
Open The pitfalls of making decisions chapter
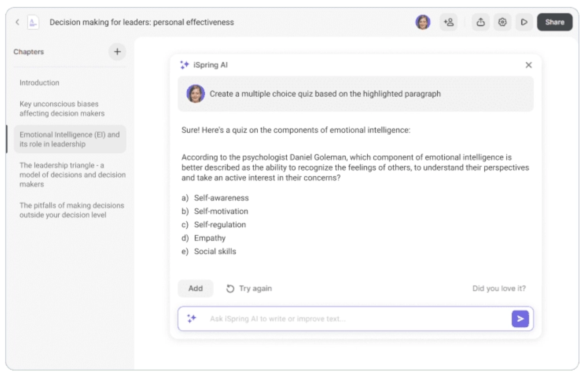tap(72, 210)
